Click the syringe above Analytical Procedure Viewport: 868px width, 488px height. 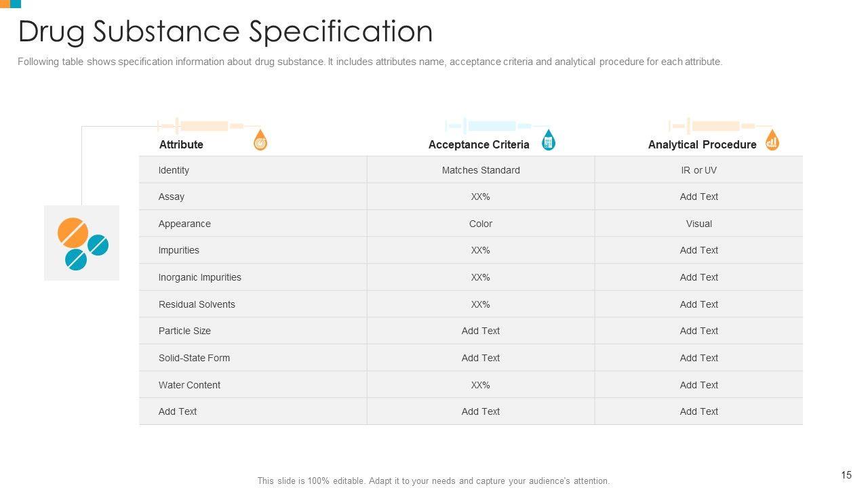point(713,126)
